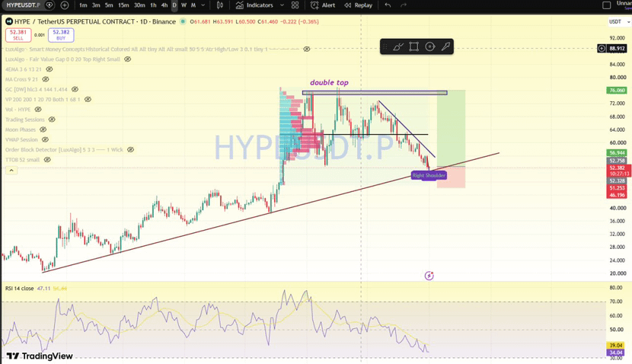Click the layout square icon at top right

tap(606, 5)
